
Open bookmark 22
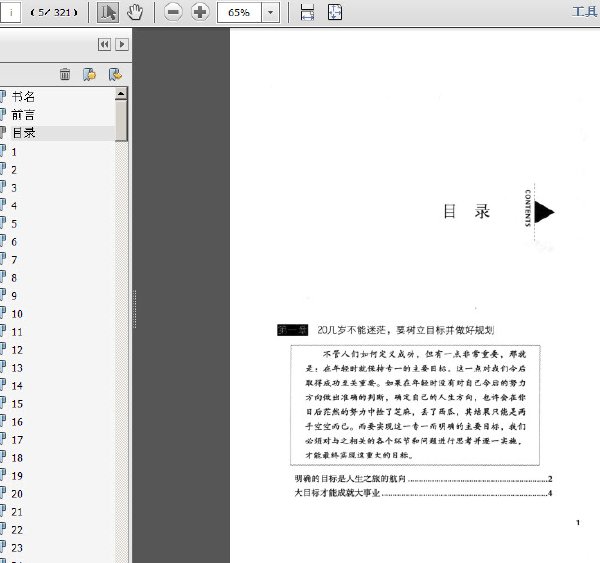tap(17, 530)
